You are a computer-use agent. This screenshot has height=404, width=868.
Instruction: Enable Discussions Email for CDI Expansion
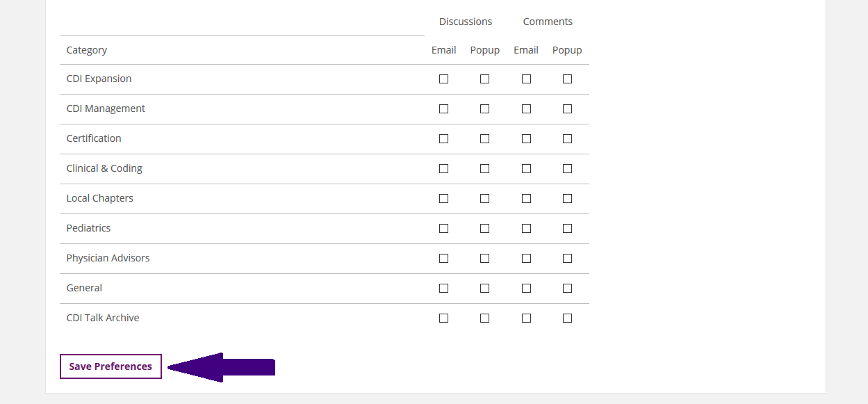[x=443, y=79]
